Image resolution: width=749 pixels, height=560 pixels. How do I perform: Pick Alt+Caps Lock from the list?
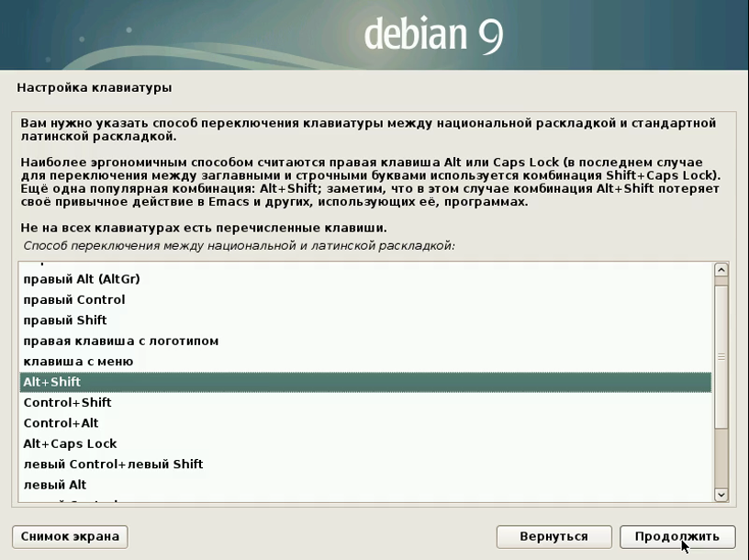pos(70,443)
